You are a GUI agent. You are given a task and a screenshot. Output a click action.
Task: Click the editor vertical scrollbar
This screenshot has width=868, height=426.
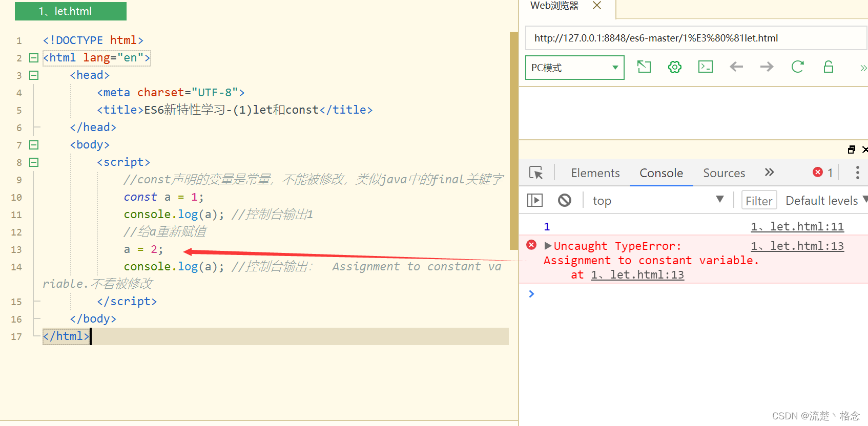tap(514, 141)
